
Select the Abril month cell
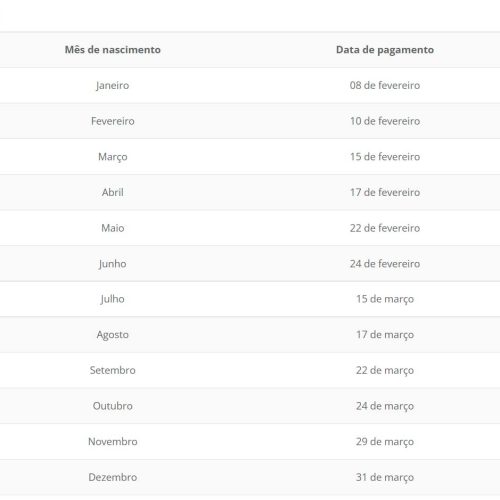(x=113, y=192)
